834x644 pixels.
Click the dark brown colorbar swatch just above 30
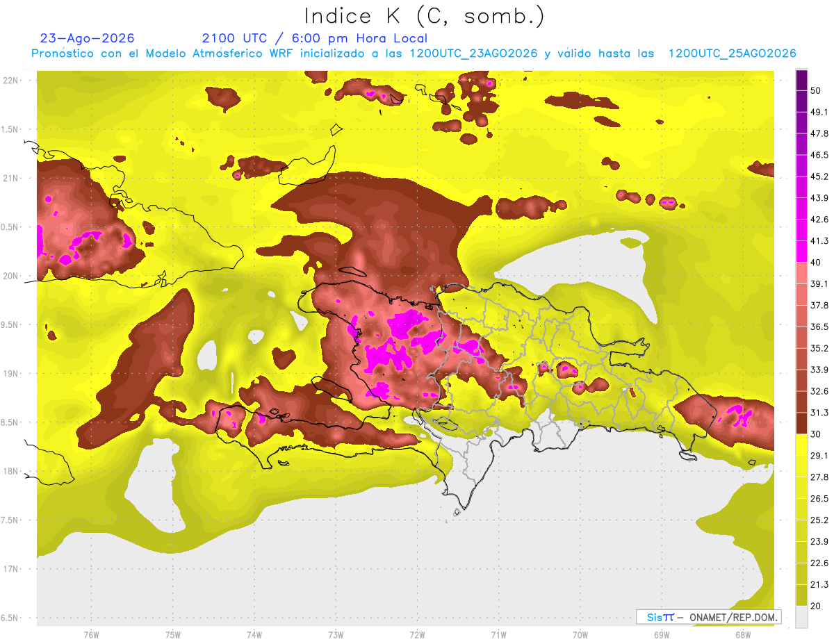tap(801, 423)
